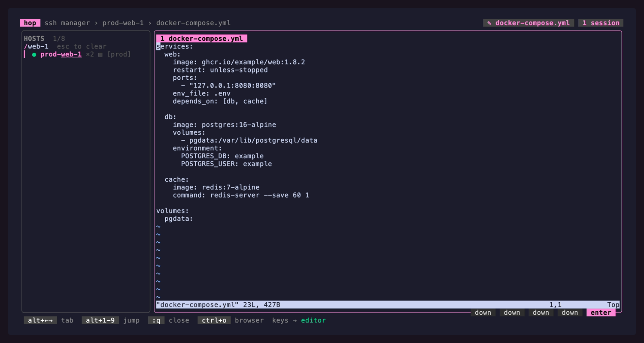
Task: Place cursor on the services: line
Action: click(x=175, y=46)
